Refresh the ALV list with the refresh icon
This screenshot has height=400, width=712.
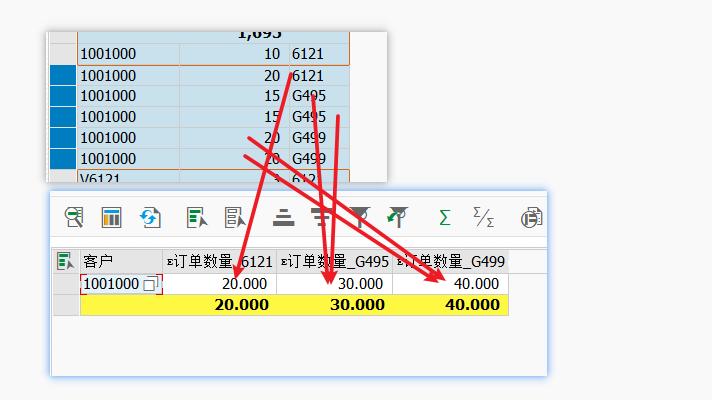pos(150,217)
